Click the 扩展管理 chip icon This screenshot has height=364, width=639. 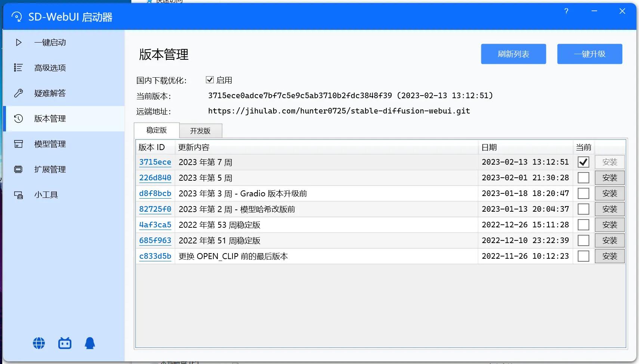(18, 169)
